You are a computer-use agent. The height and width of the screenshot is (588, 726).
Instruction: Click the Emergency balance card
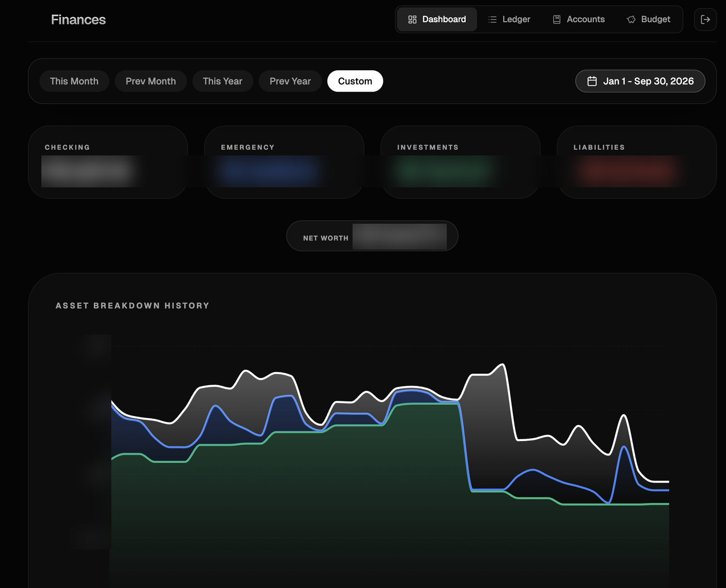point(284,162)
